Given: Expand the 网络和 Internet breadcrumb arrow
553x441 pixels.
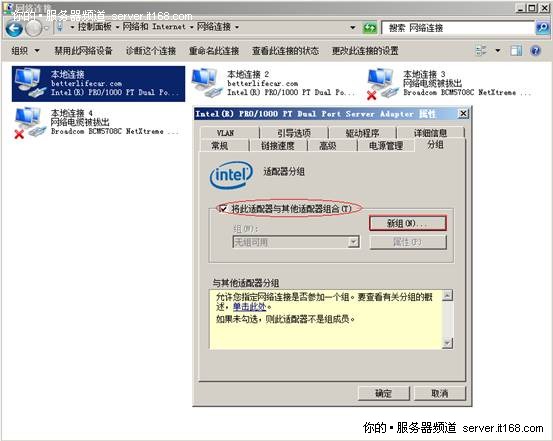Looking at the screenshot, I should [x=192, y=27].
